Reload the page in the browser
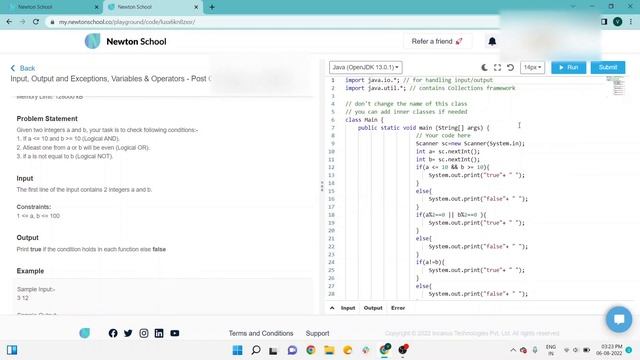This screenshot has width=640, height=360. pyautogui.click(x=36, y=22)
